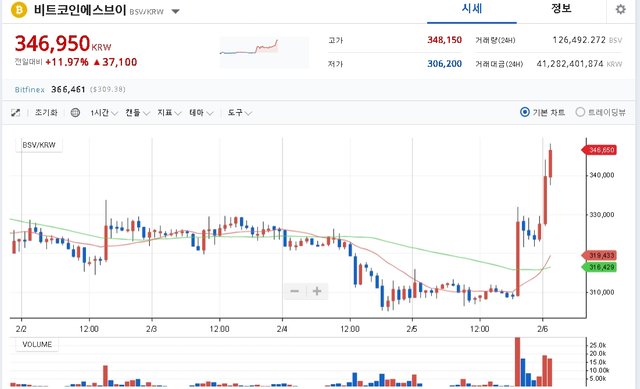Open the 캔들 chart type dropdown

137,113
